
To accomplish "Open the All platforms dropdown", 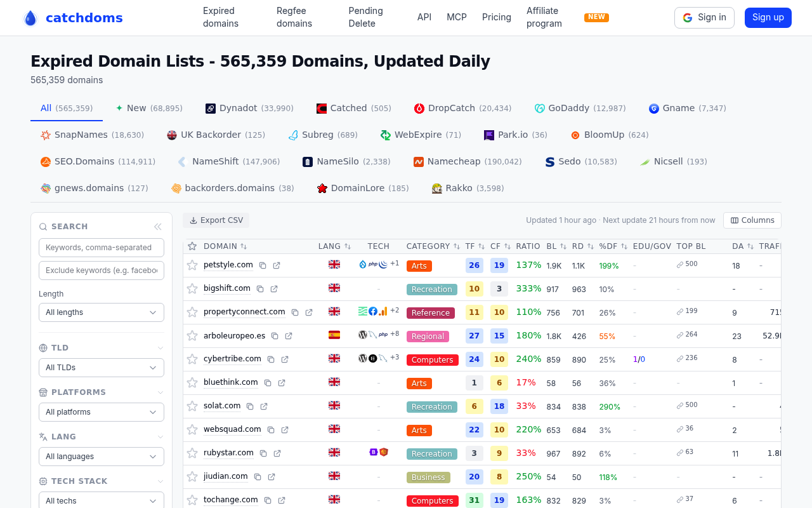I will 101,412.
